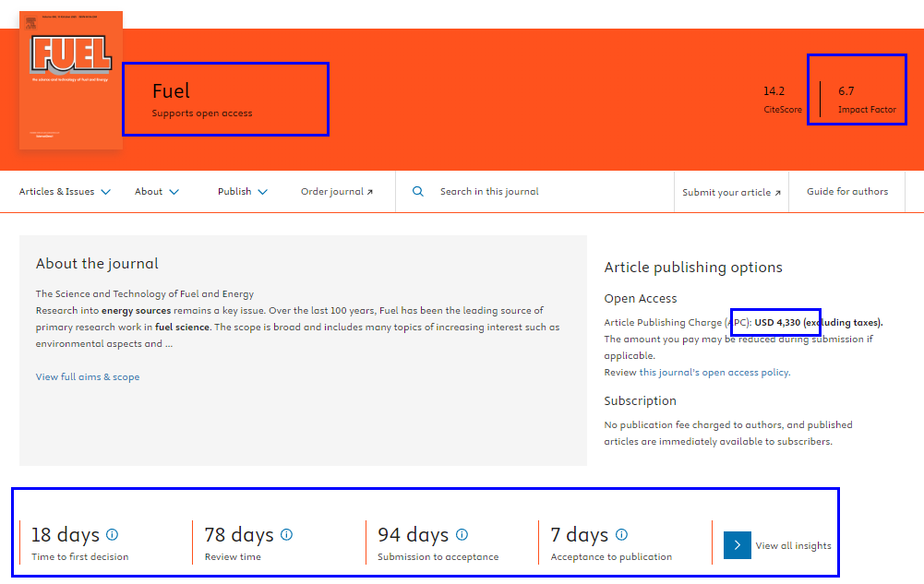
Task: Open View full aims & scope link
Action: coord(88,376)
